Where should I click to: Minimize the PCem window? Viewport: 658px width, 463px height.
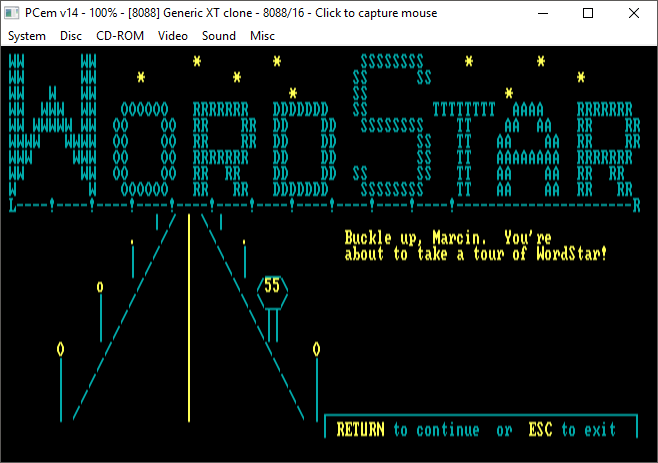point(543,13)
